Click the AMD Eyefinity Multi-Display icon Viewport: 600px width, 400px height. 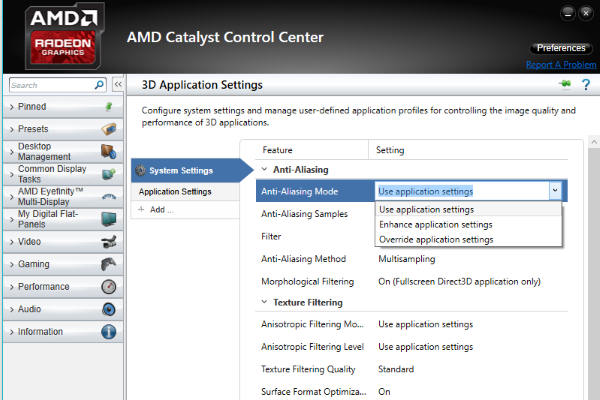pos(109,197)
